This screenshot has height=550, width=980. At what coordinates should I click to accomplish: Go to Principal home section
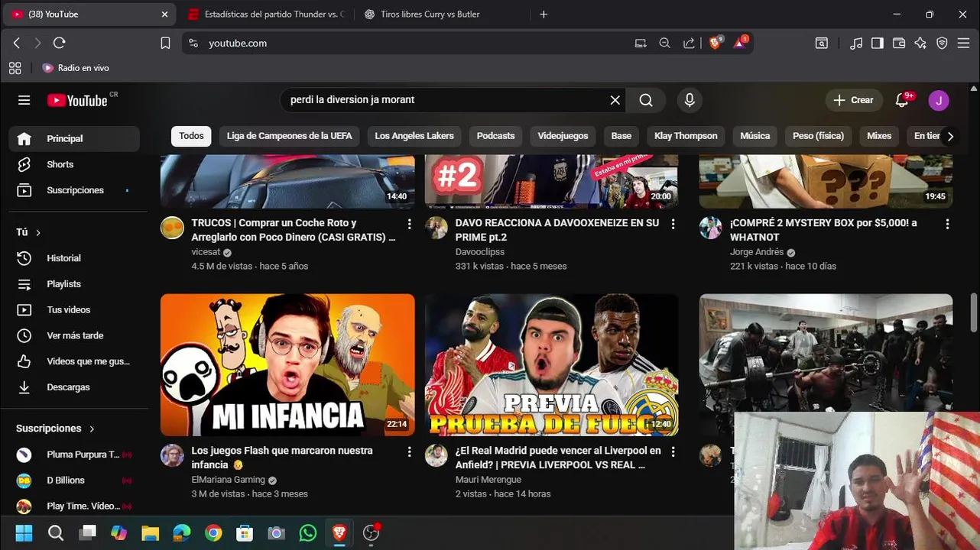(74, 138)
